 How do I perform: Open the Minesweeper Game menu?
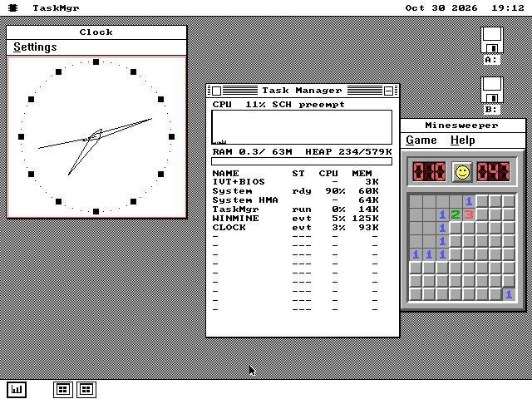(421, 140)
